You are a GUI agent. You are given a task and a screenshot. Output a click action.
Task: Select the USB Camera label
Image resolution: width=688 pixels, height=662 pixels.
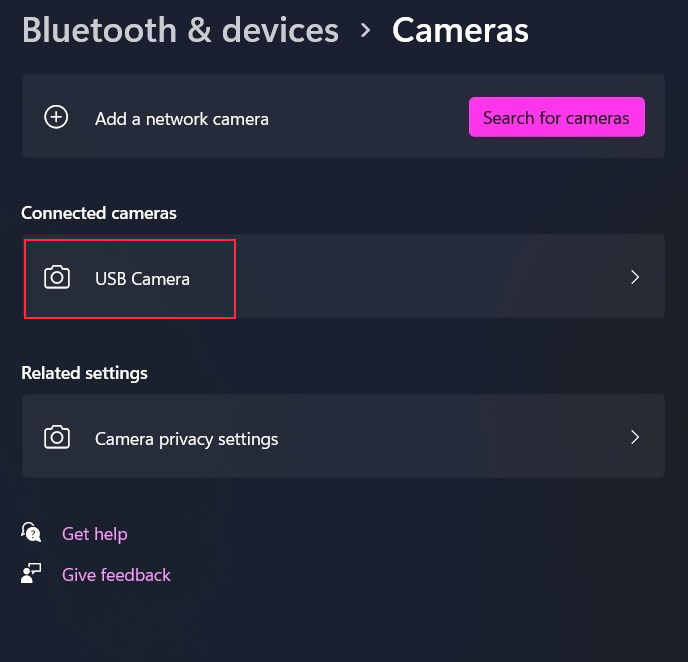point(142,278)
